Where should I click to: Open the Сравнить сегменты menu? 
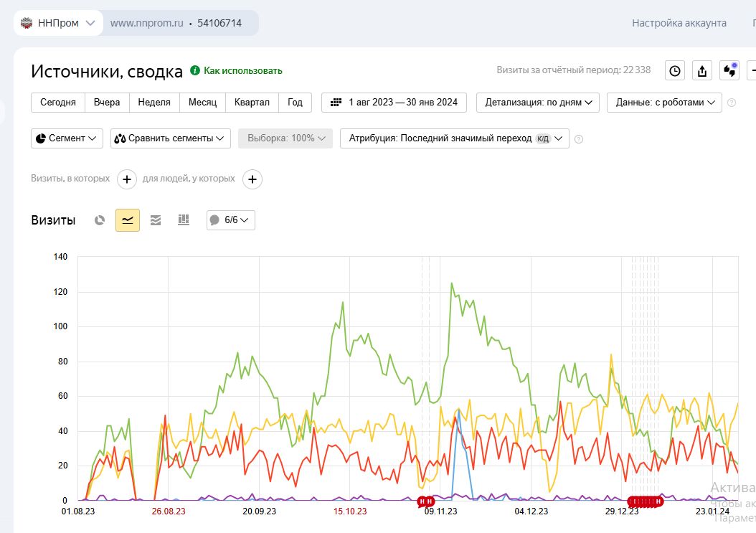point(170,138)
